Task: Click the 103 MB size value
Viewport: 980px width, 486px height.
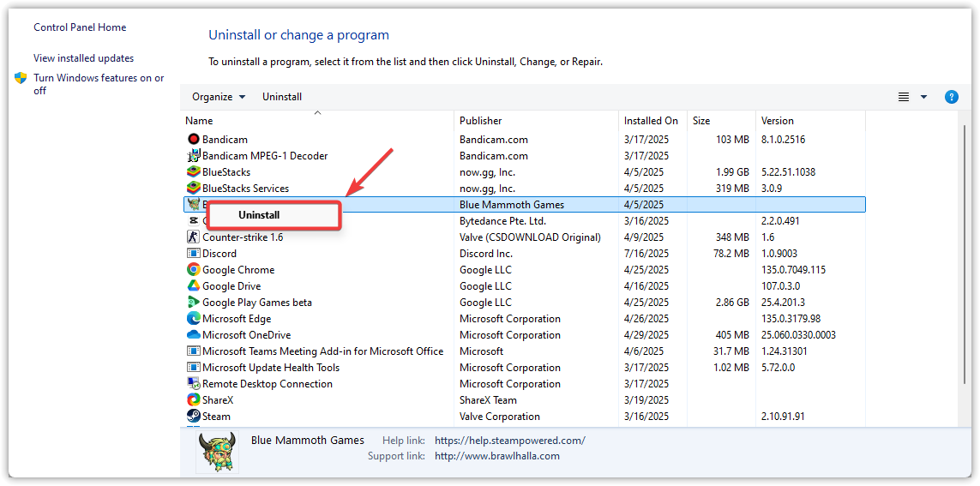Action: (x=732, y=140)
